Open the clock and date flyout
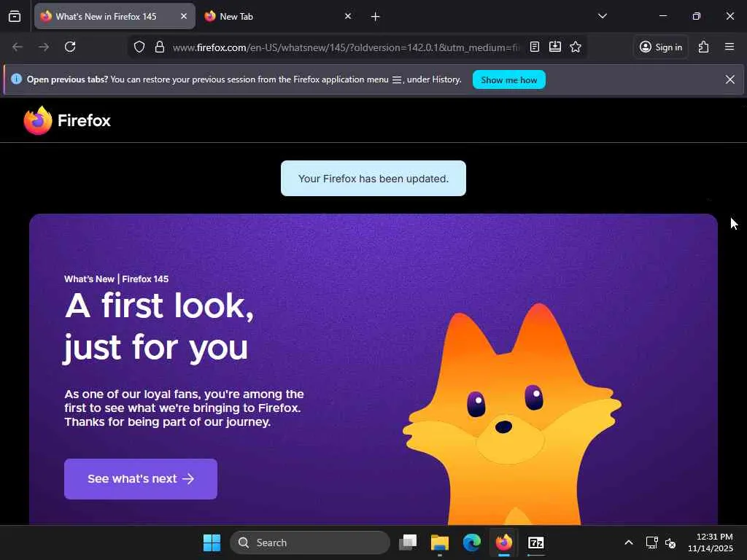Image resolution: width=747 pixels, height=560 pixels. [x=711, y=542]
